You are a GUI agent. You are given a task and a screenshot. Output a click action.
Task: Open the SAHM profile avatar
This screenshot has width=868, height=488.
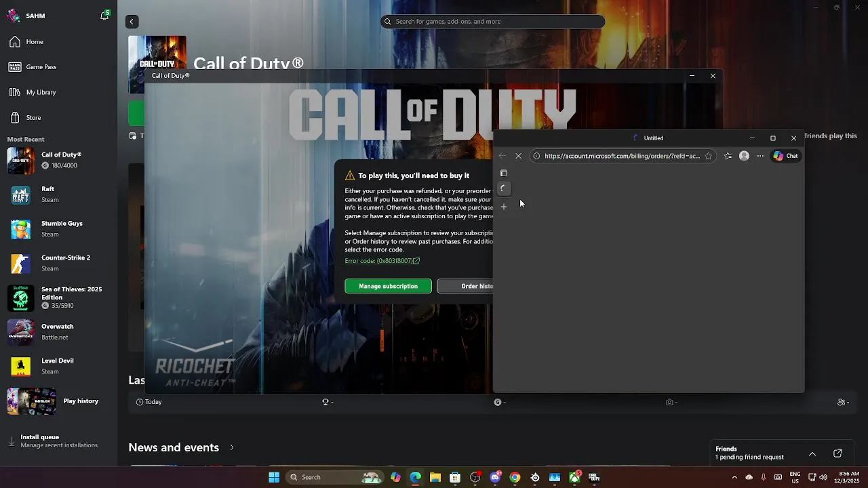(14, 16)
